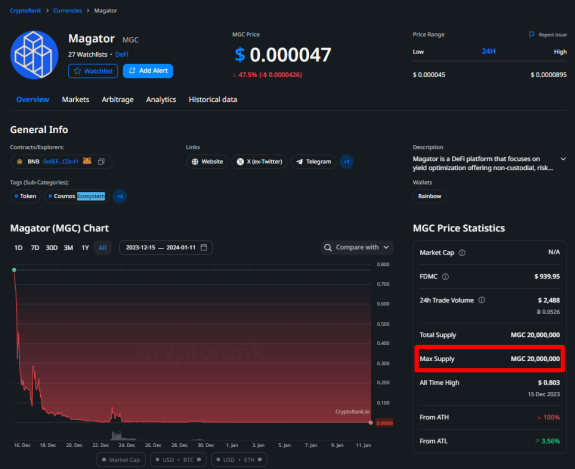
Task: Click the Add Alert button
Action: 148,71
